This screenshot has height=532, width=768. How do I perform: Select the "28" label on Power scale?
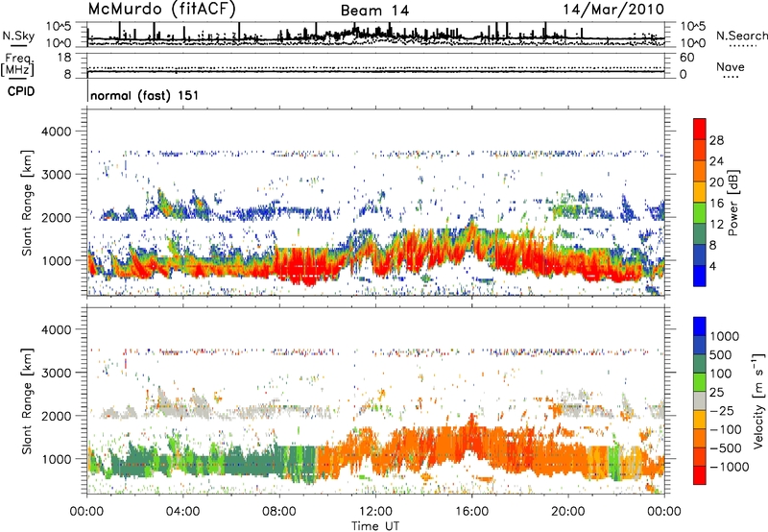716,140
